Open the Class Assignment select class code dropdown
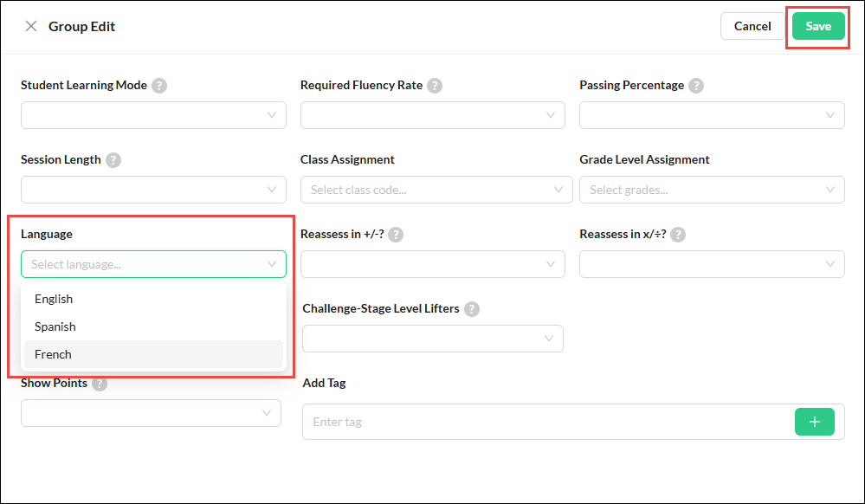 [x=436, y=190]
